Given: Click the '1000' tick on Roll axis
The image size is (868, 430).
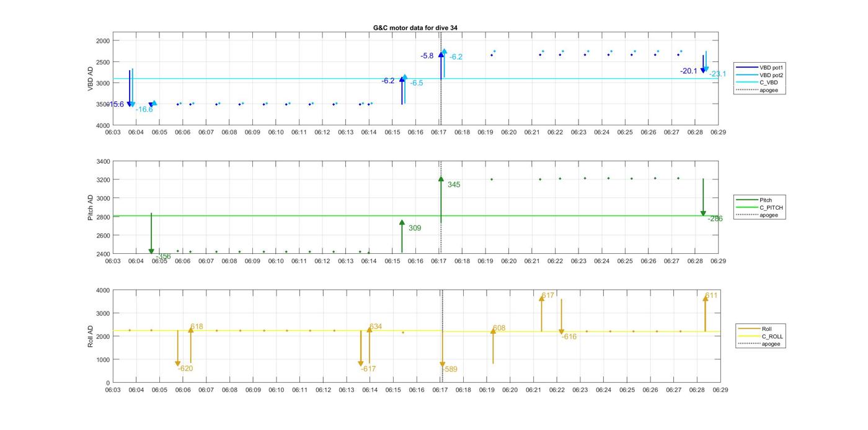Looking at the screenshot, I should point(103,360).
